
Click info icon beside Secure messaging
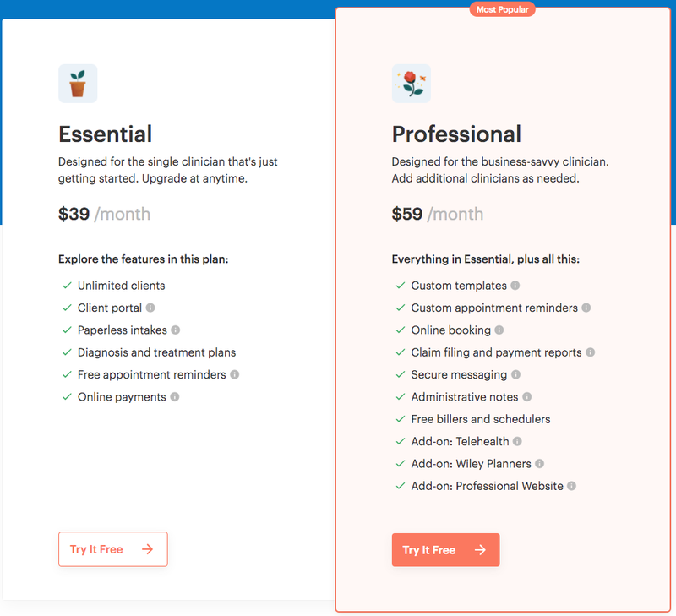(x=516, y=374)
